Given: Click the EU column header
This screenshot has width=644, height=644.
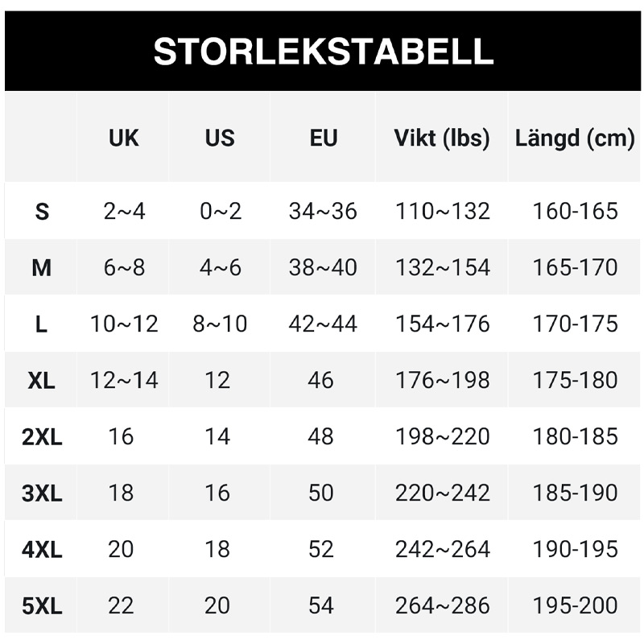Looking at the screenshot, I should click(x=323, y=138).
